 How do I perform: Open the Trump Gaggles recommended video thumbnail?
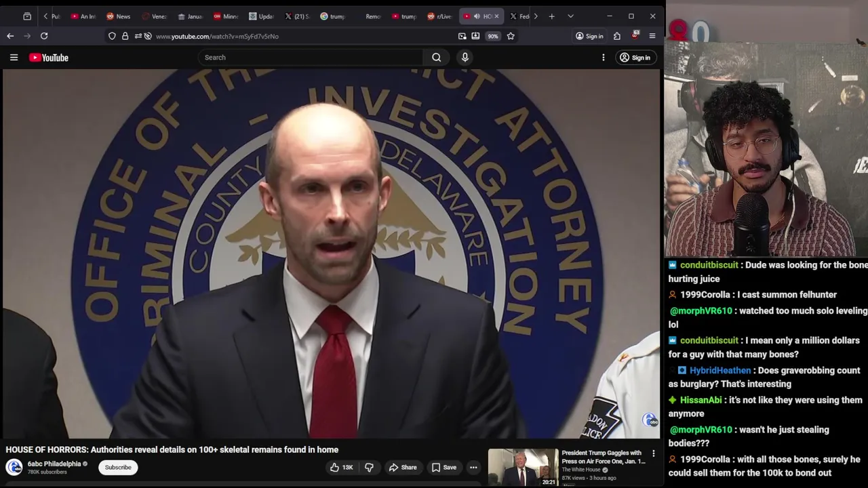tap(523, 467)
